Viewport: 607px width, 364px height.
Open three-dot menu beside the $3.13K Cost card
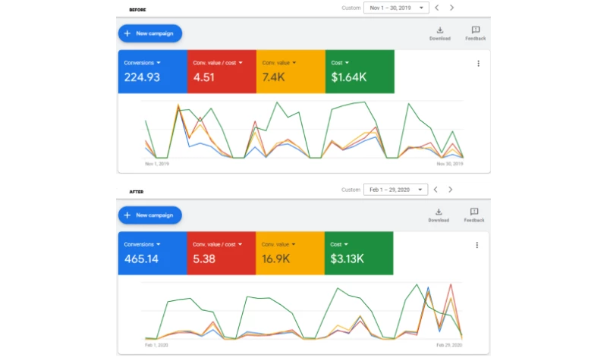point(476,245)
